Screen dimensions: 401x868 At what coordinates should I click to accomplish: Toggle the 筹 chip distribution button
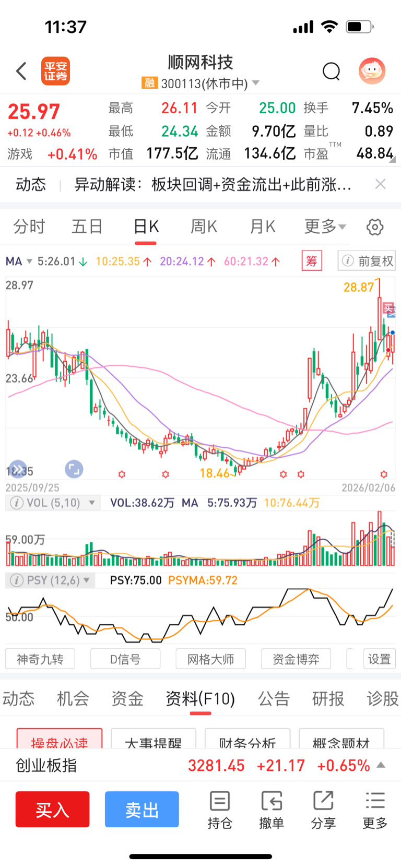click(x=312, y=260)
